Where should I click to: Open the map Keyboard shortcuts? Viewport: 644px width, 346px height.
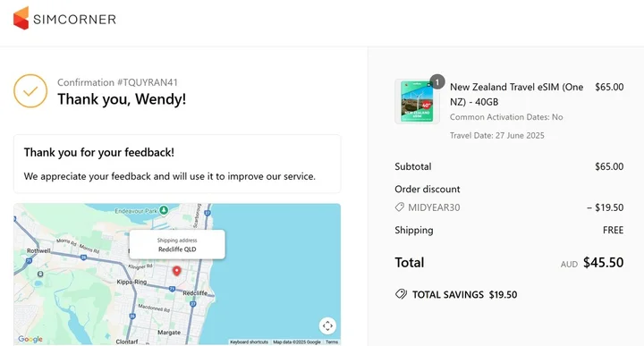(x=249, y=342)
